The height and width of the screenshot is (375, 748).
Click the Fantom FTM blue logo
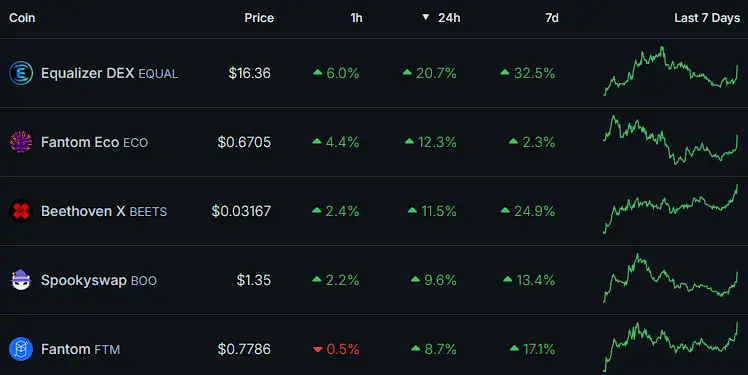[21, 349]
